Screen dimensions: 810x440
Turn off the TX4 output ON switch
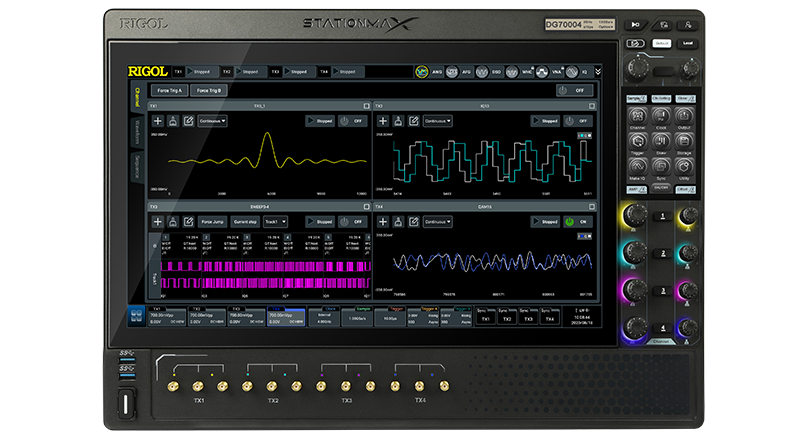click(577, 221)
